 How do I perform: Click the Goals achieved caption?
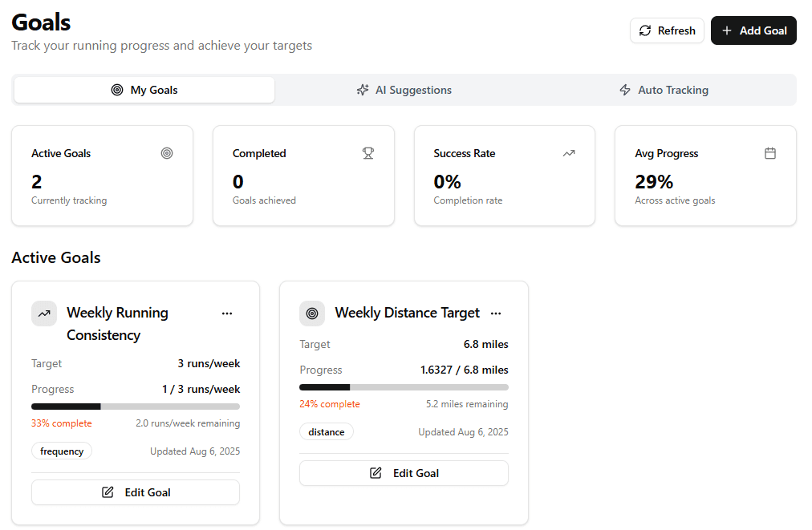(264, 200)
